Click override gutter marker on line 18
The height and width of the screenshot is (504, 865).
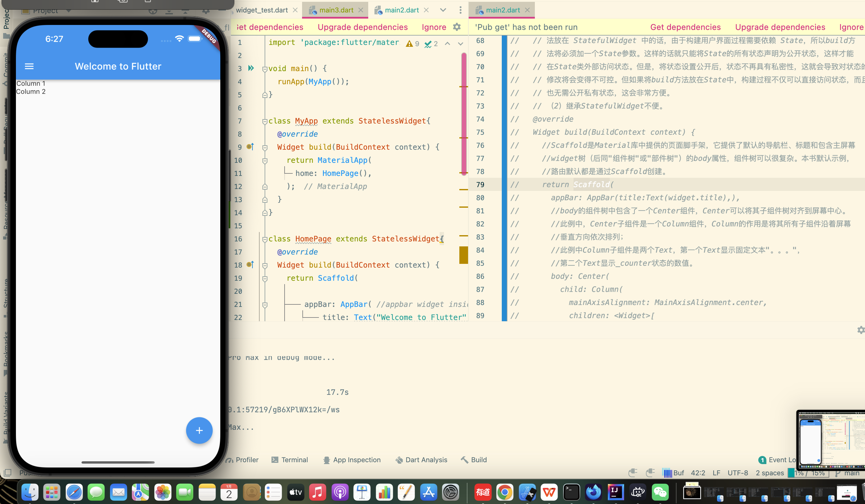click(250, 264)
